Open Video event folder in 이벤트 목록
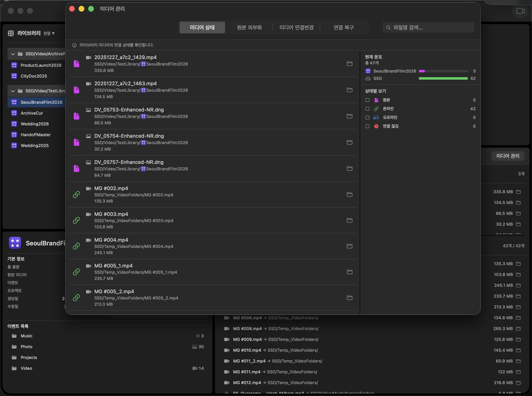The height and width of the screenshot is (396, 532). tap(108, 368)
